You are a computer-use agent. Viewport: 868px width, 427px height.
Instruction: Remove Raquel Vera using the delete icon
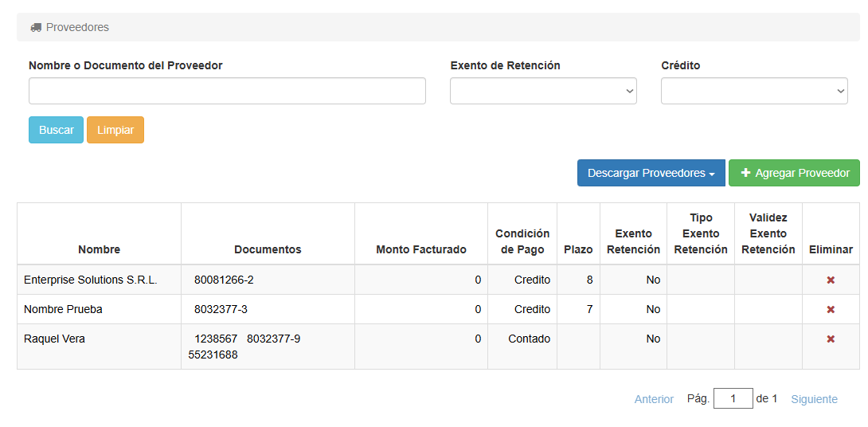(x=831, y=339)
